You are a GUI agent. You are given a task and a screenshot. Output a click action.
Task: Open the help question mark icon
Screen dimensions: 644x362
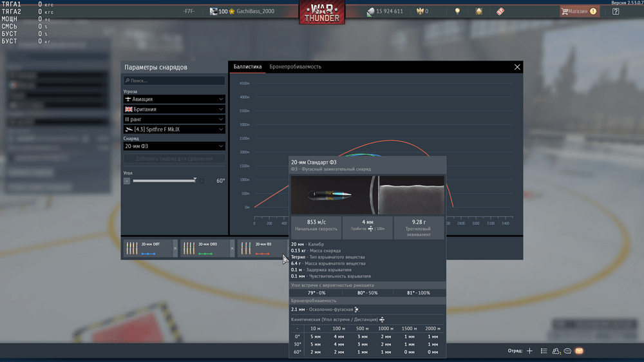pos(616,12)
